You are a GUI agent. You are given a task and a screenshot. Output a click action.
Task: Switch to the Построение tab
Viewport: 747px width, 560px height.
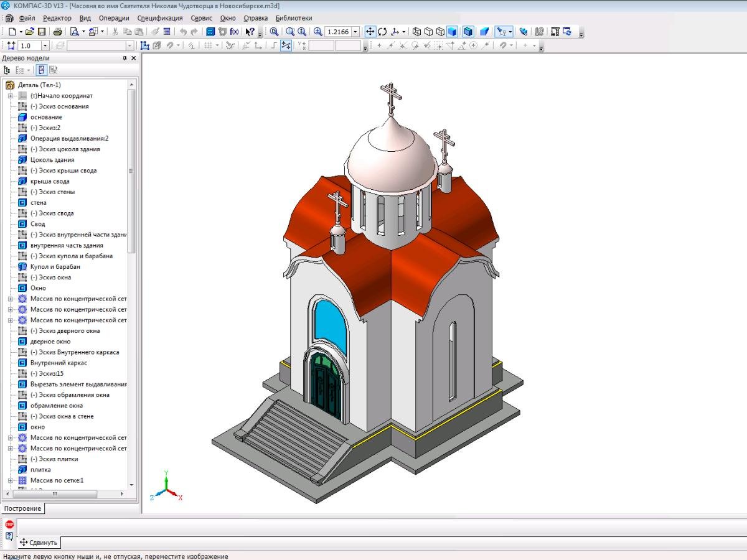23,508
